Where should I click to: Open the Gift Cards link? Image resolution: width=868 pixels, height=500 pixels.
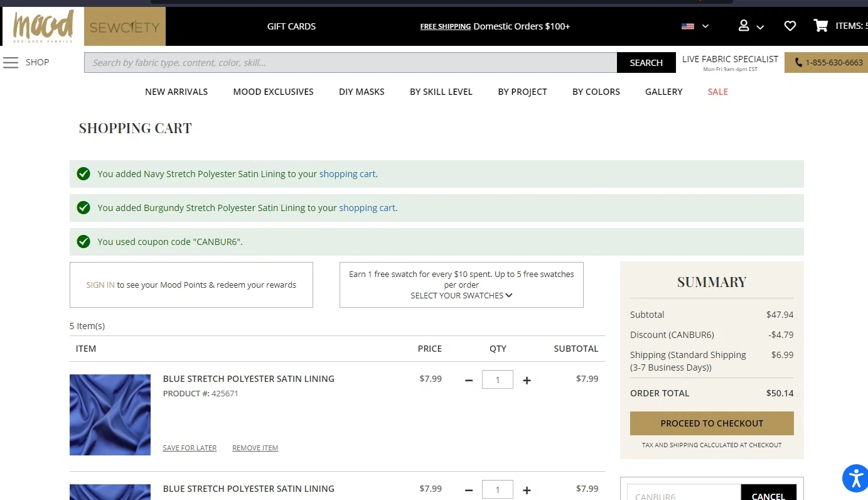pyautogui.click(x=291, y=26)
